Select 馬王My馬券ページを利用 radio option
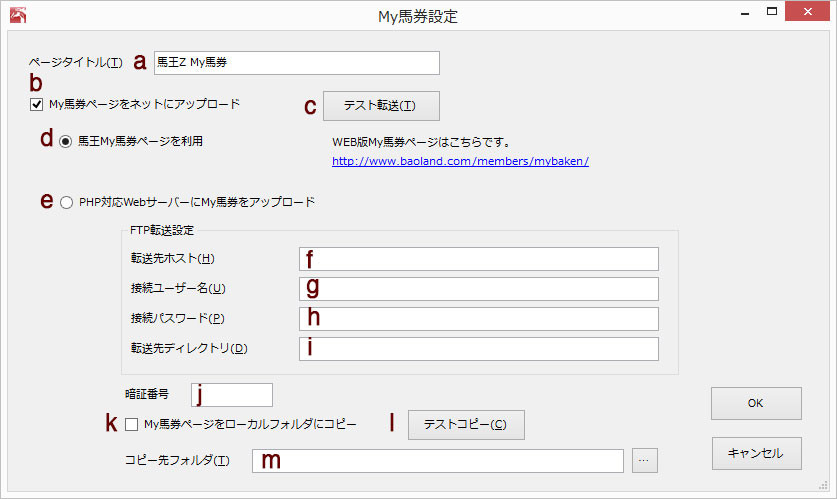Viewport: 837px width, 499px height. pyautogui.click(x=66, y=142)
